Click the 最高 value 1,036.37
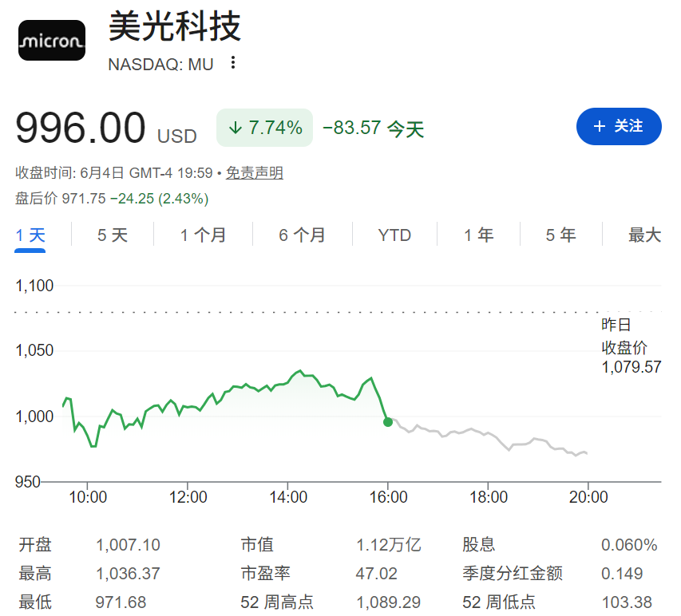This screenshot has height=616, width=681. click(x=128, y=574)
